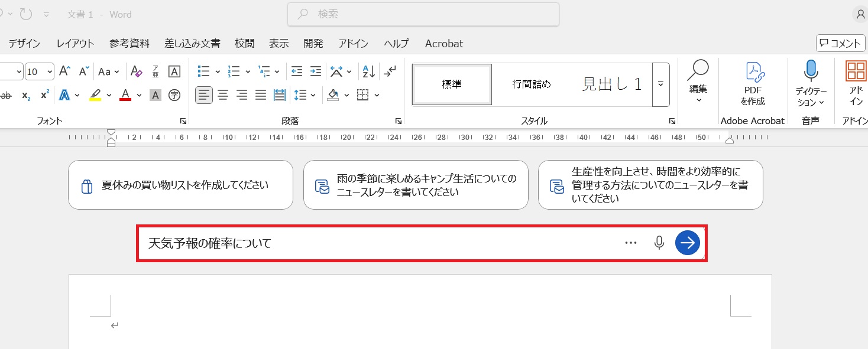Toggle center text alignment
This screenshot has width=868, height=349.
coord(223,95)
